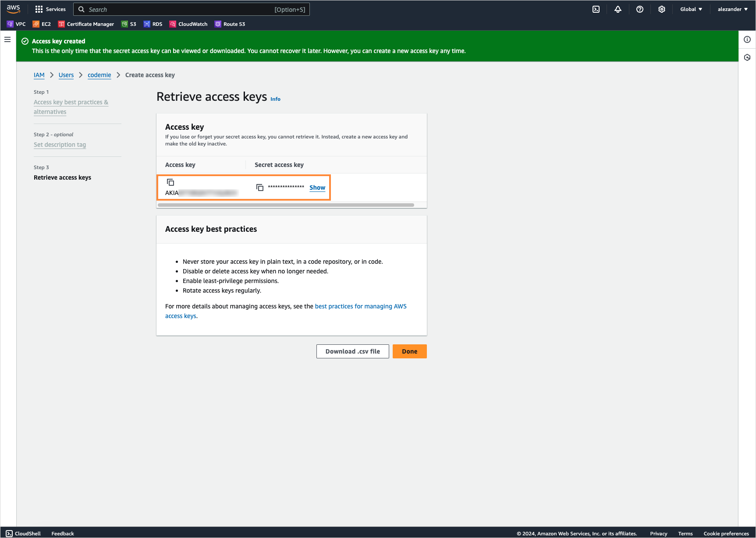Click inside the search services field
This screenshot has width=756, height=538.
(x=175, y=9)
